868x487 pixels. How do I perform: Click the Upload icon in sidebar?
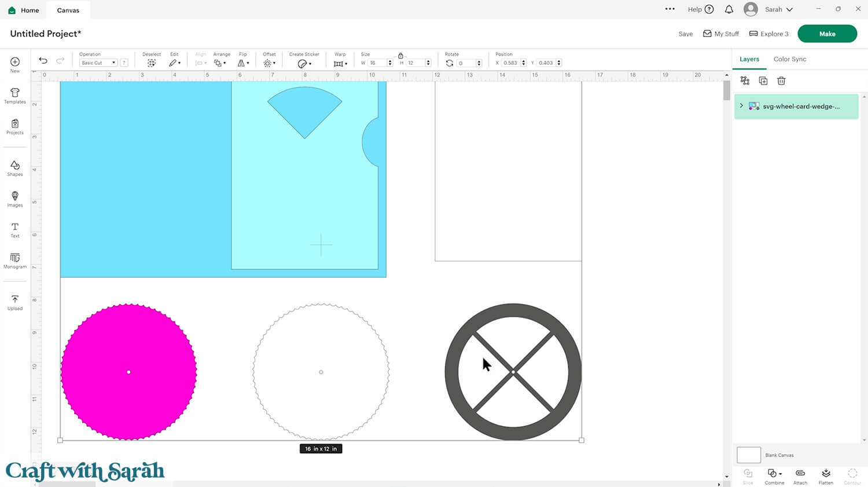point(15,302)
